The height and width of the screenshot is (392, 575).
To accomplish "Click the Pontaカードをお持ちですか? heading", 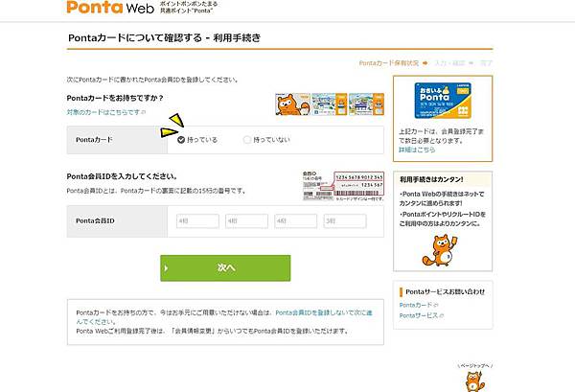I will click(x=115, y=99).
